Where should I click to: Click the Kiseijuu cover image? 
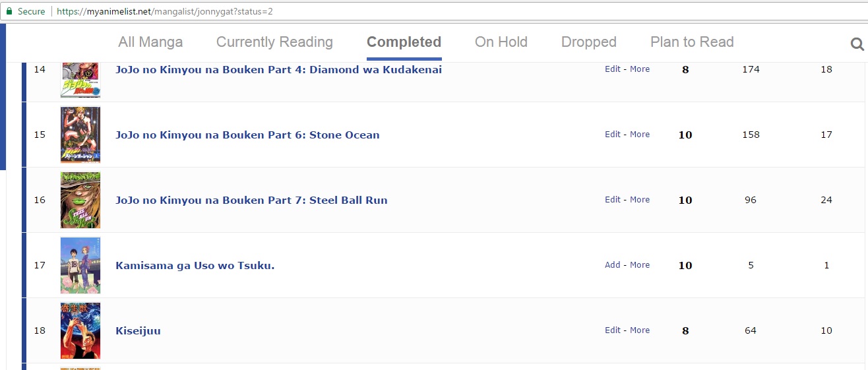[x=80, y=330]
